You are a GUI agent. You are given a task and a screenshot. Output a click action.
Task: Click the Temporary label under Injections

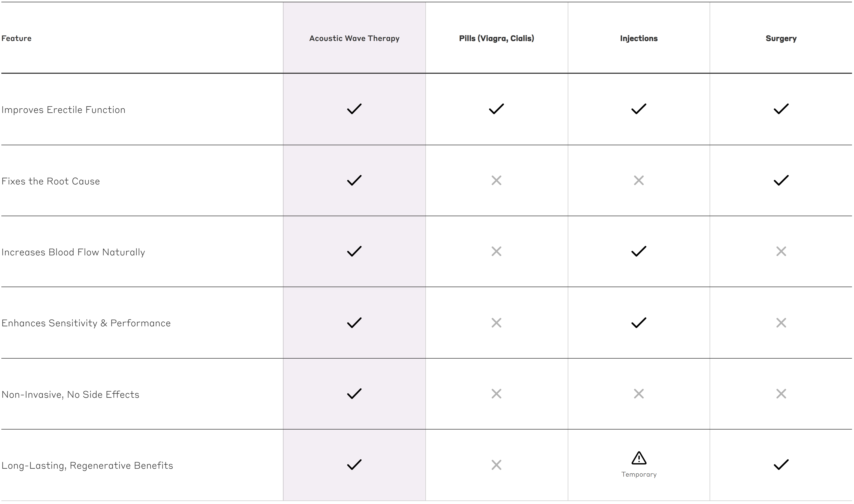pyautogui.click(x=639, y=475)
